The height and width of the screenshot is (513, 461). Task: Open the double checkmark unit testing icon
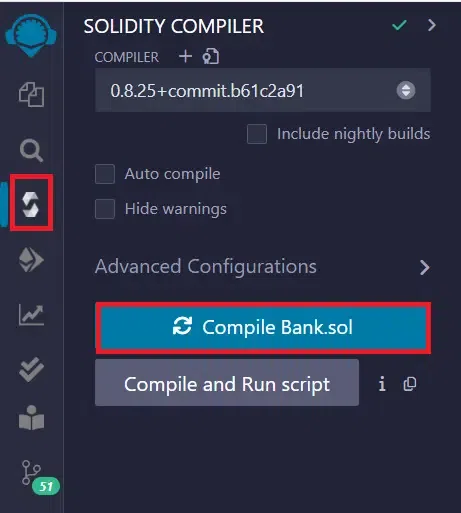[31, 369]
